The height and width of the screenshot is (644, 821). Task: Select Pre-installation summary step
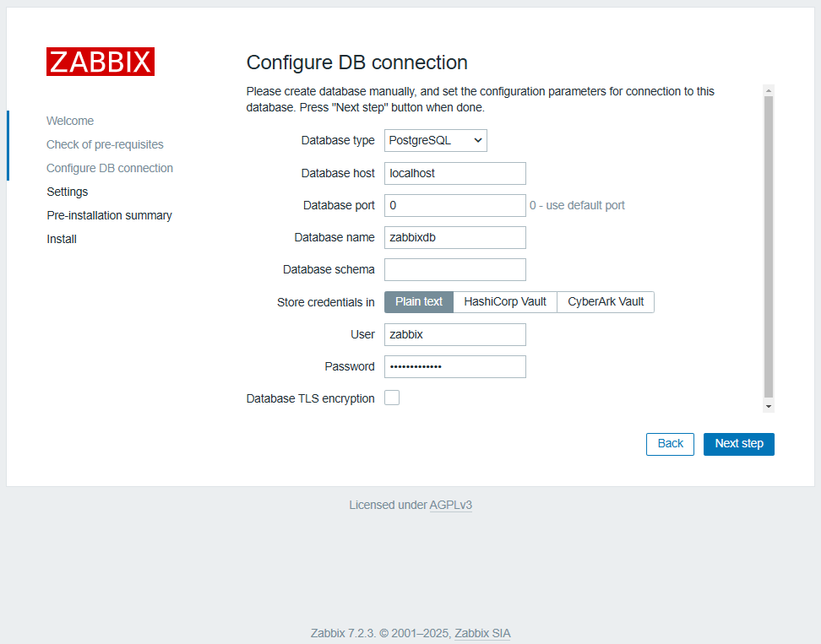(x=110, y=215)
